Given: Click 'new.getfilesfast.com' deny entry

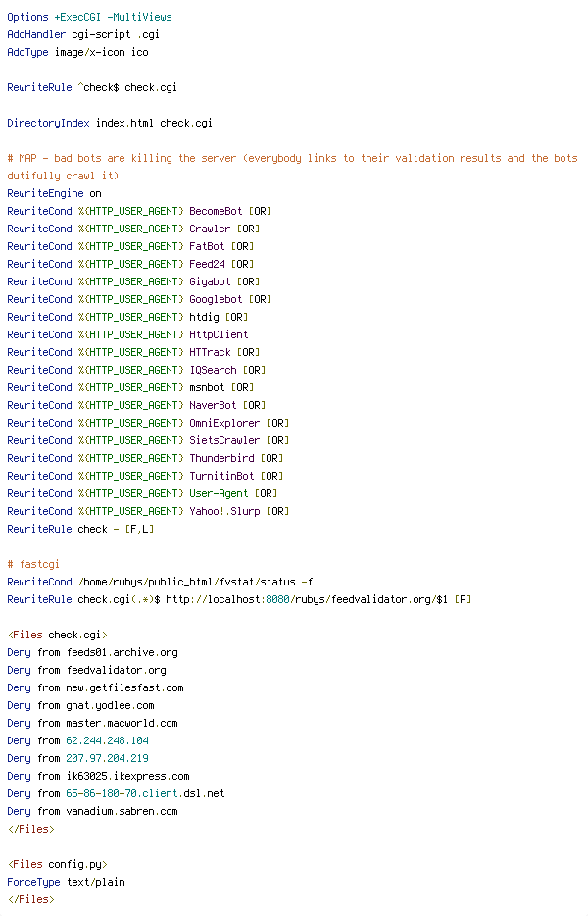Looking at the screenshot, I should (x=124, y=687).
